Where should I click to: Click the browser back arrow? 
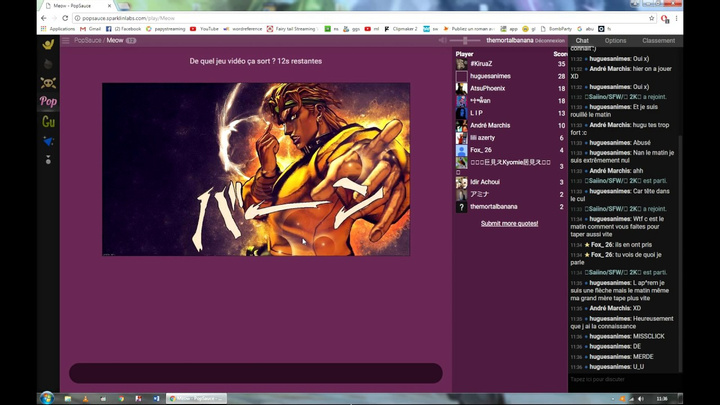click(44, 18)
